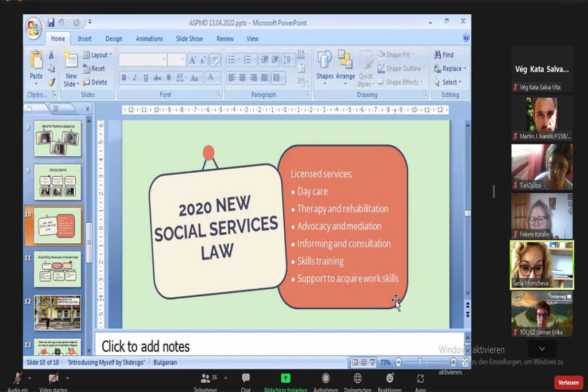This screenshot has height=392, width=588.
Task: Click the Find binoculars icon
Action: click(x=437, y=55)
